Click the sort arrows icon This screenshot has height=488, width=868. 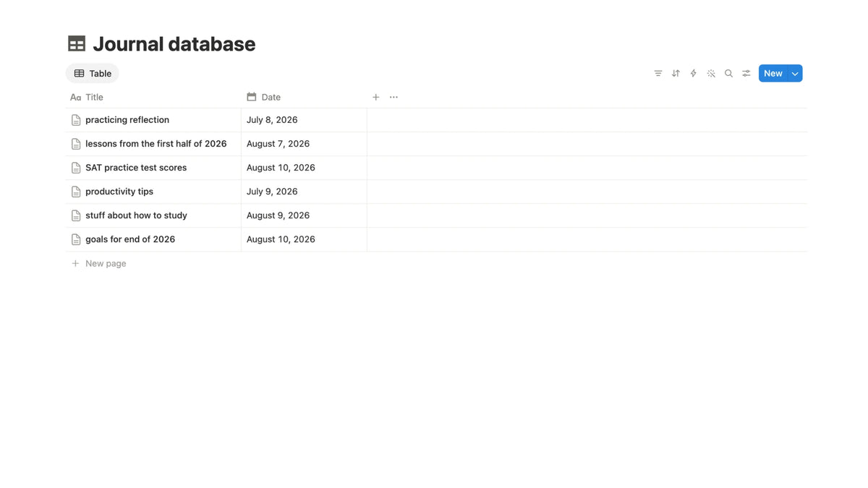(676, 73)
